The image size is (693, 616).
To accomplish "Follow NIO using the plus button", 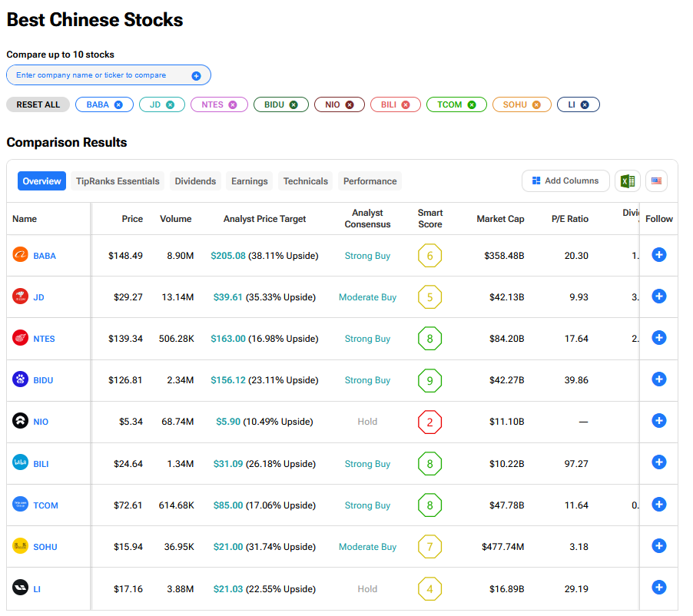I will click(x=658, y=421).
